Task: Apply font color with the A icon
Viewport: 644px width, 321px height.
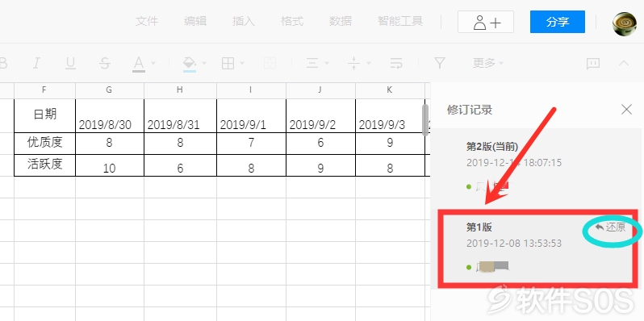Action: [x=139, y=64]
